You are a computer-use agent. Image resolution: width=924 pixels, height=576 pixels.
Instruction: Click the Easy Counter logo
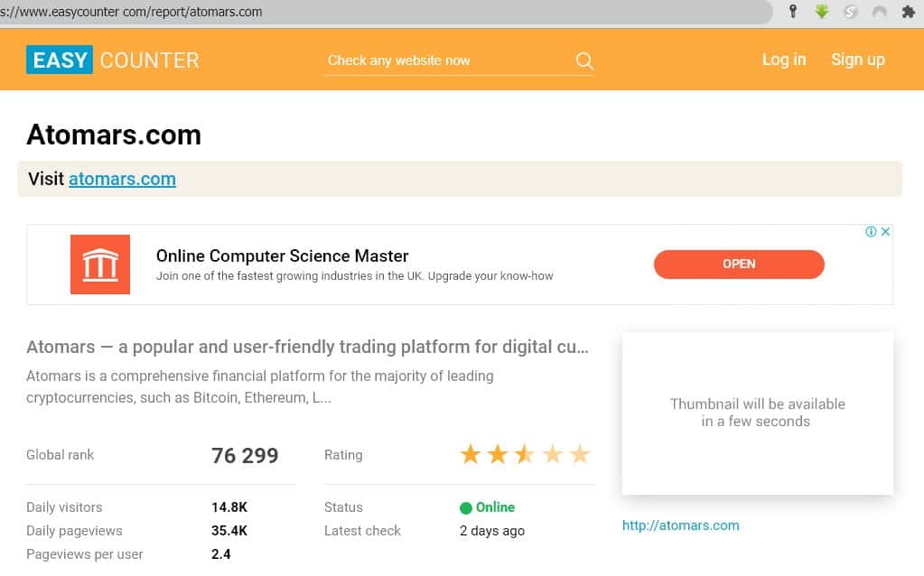[x=113, y=60]
